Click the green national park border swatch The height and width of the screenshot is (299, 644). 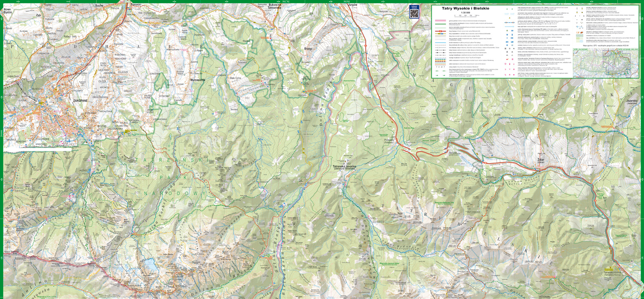point(441,24)
